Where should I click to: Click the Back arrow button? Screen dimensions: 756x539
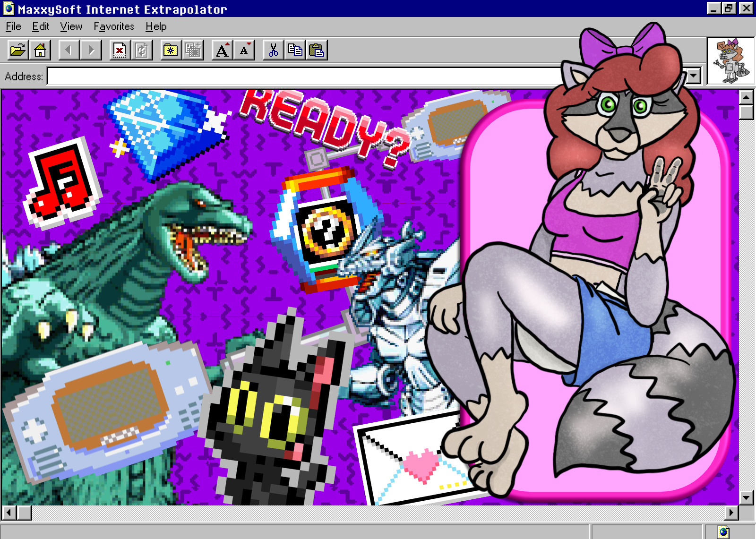[69, 50]
